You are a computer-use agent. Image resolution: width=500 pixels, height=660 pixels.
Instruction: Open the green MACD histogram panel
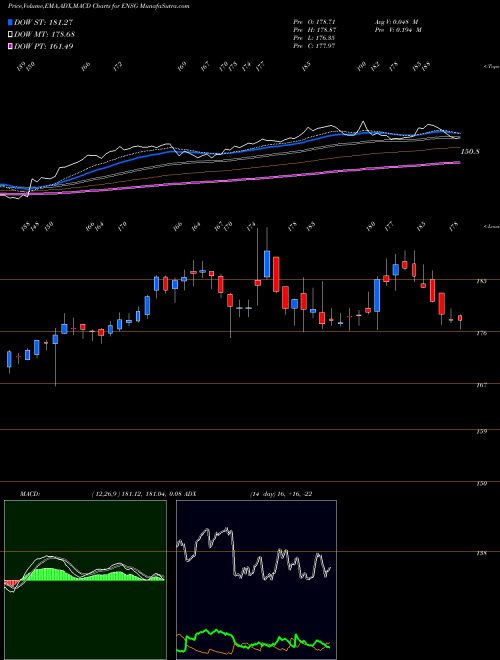point(85,580)
